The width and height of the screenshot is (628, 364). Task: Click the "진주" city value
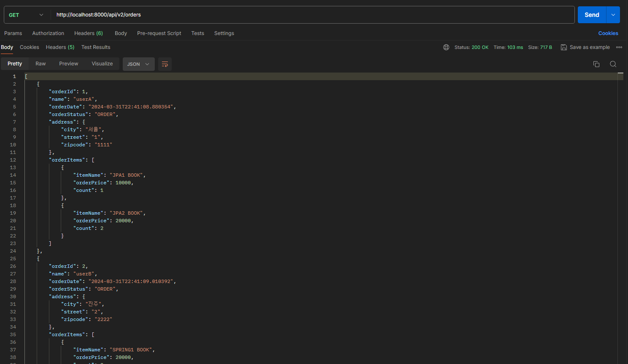(x=93, y=304)
